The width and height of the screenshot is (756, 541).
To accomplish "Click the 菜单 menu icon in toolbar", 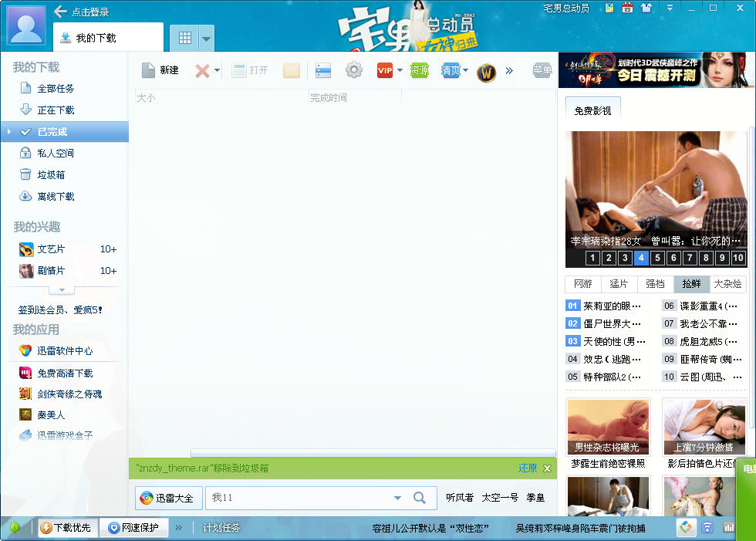I will (542, 70).
